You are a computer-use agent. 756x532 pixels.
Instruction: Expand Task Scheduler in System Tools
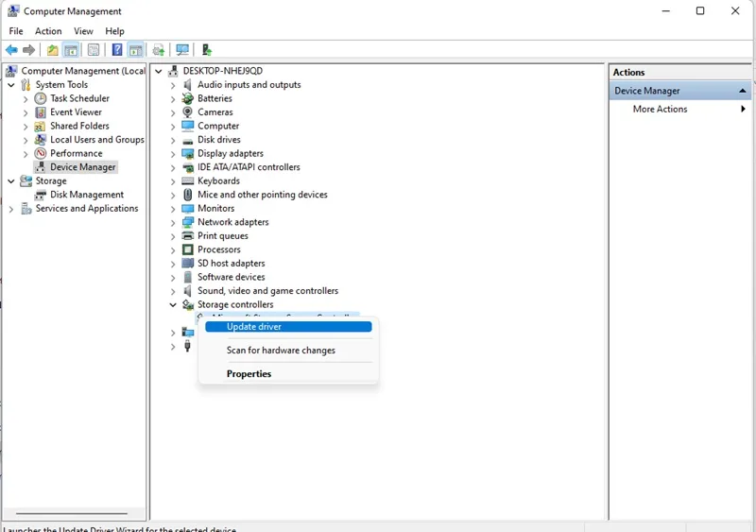tap(26, 99)
